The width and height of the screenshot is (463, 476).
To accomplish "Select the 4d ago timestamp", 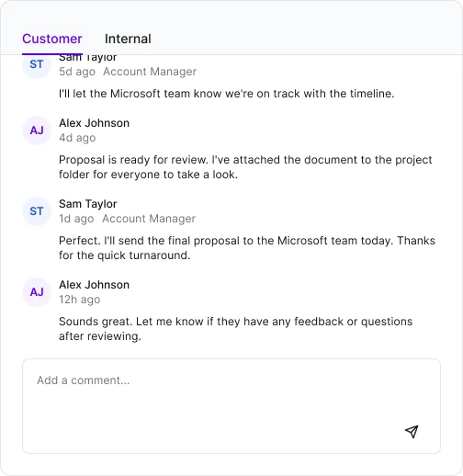I will (77, 138).
